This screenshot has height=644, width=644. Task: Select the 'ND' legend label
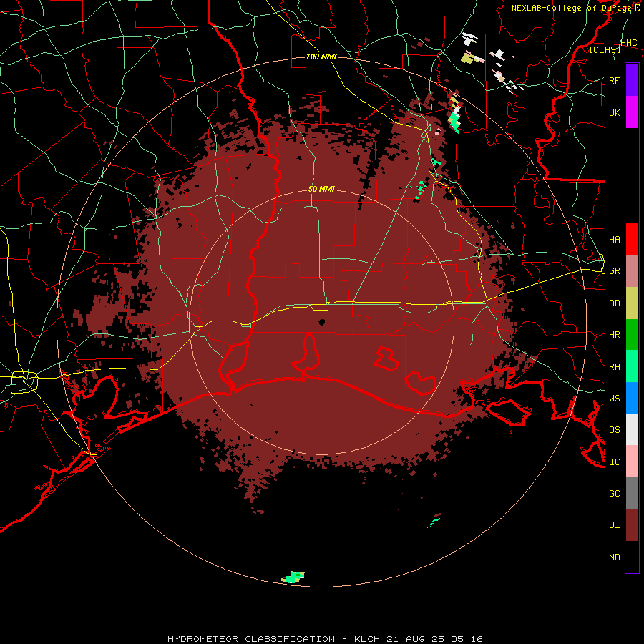click(615, 557)
